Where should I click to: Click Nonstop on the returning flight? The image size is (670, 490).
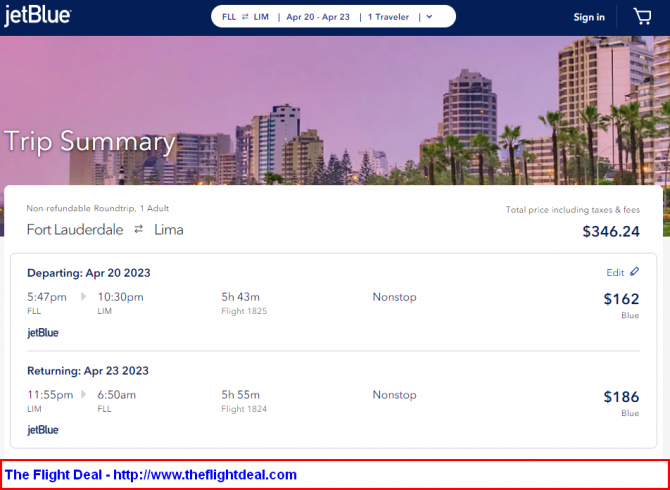click(x=394, y=395)
